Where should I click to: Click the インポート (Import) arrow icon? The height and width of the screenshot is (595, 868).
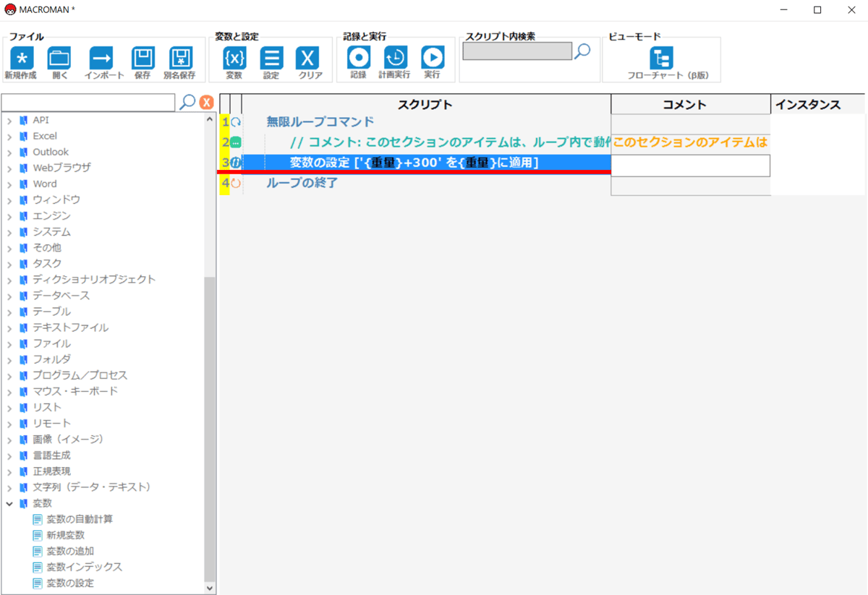[101, 58]
